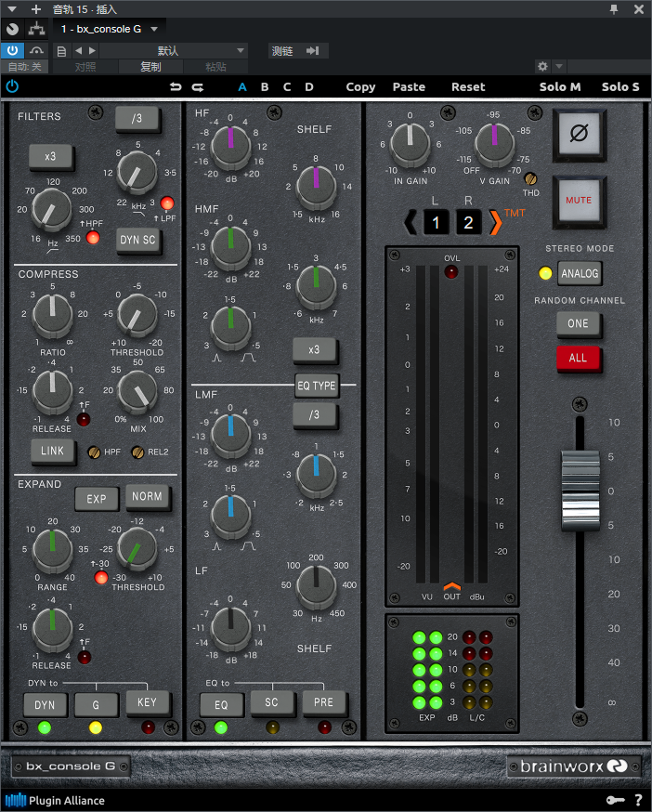652x812 pixels.
Task: Click the pin window icon
Action: [614, 9]
